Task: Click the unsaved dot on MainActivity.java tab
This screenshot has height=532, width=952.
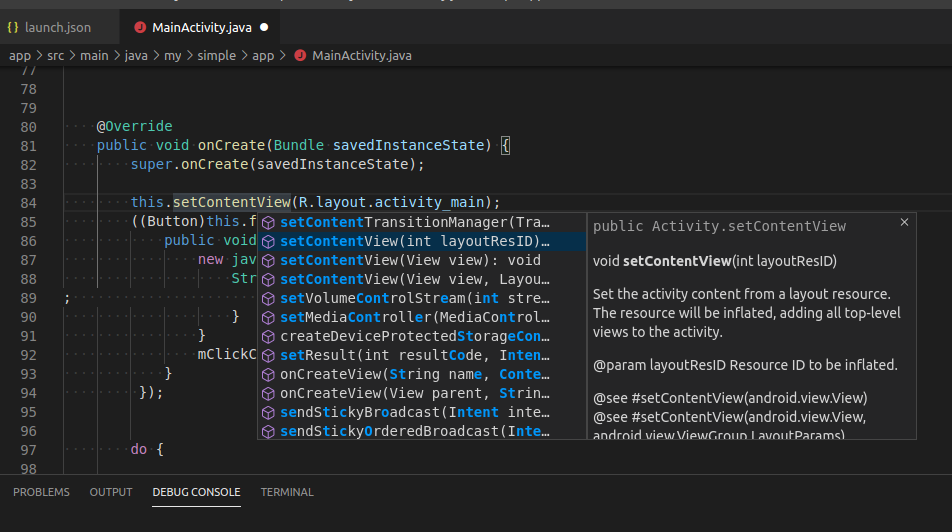Action: (x=264, y=27)
